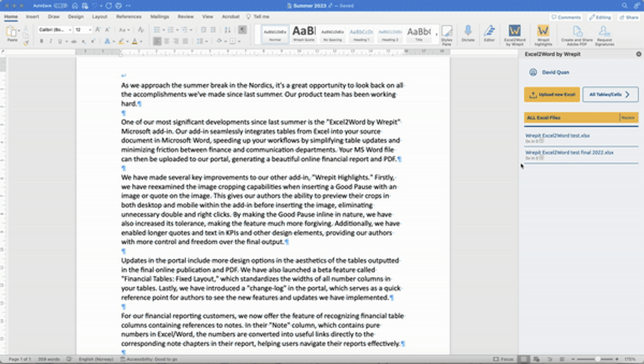The height and width of the screenshot is (364, 644).
Task: Click the Share button
Action: pyautogui.click(x=628, y=17)
